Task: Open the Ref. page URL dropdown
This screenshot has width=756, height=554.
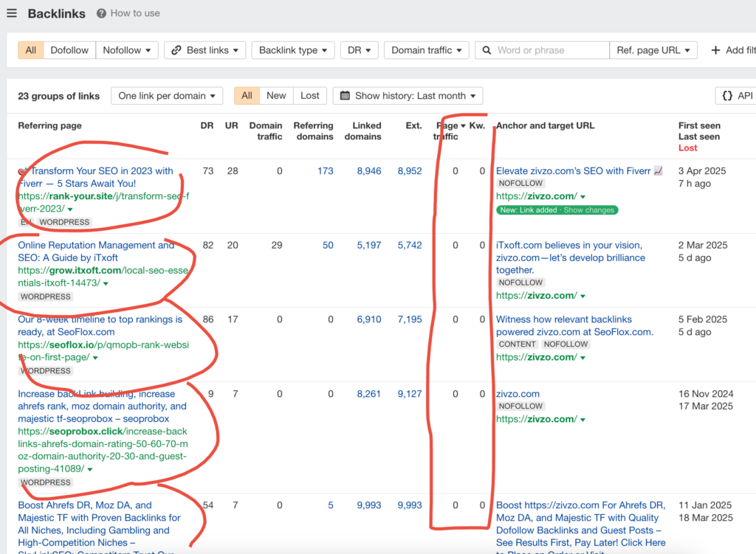Action: pos(653,50)
